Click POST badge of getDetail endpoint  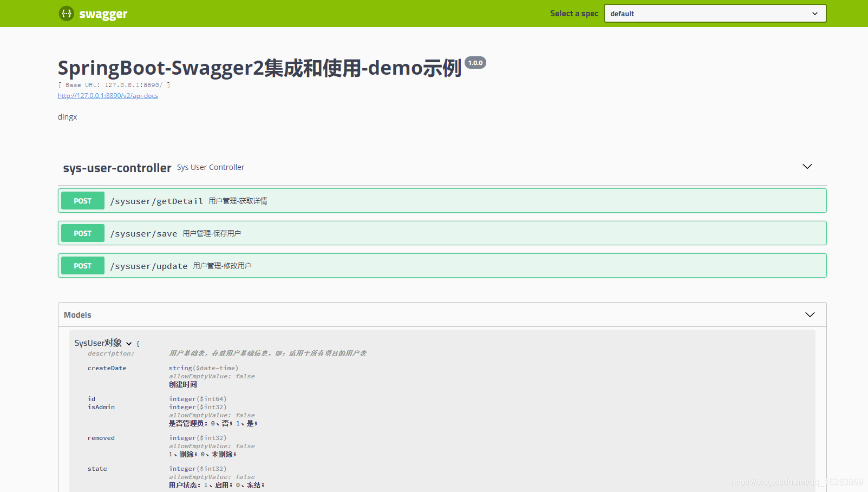click(x=82, y=201)
